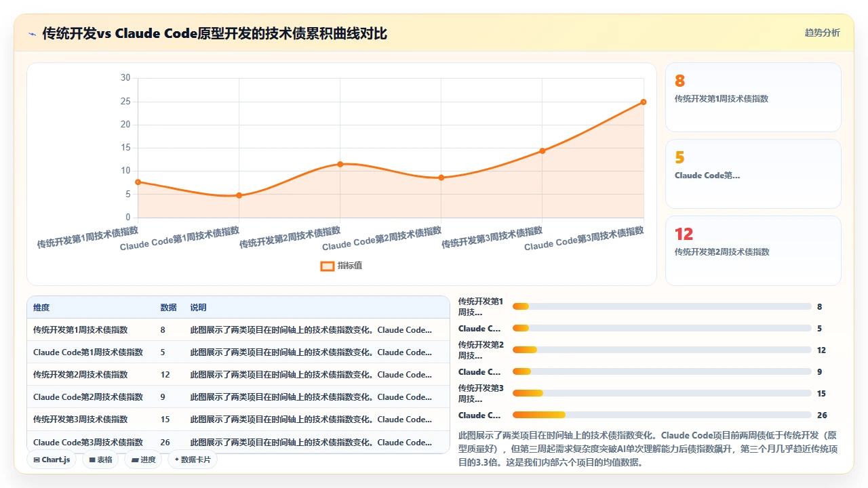
Task: Click the progress bar with value 26
Action: point(662,415)
